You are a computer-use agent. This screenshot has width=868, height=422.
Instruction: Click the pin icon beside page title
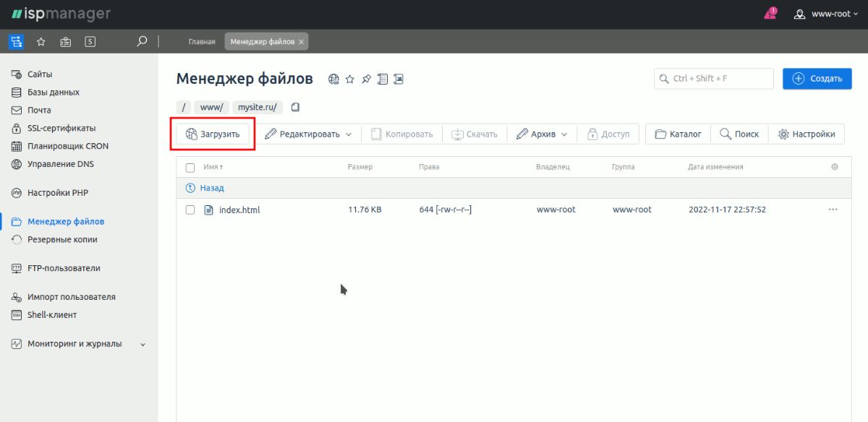click(366, 79)
